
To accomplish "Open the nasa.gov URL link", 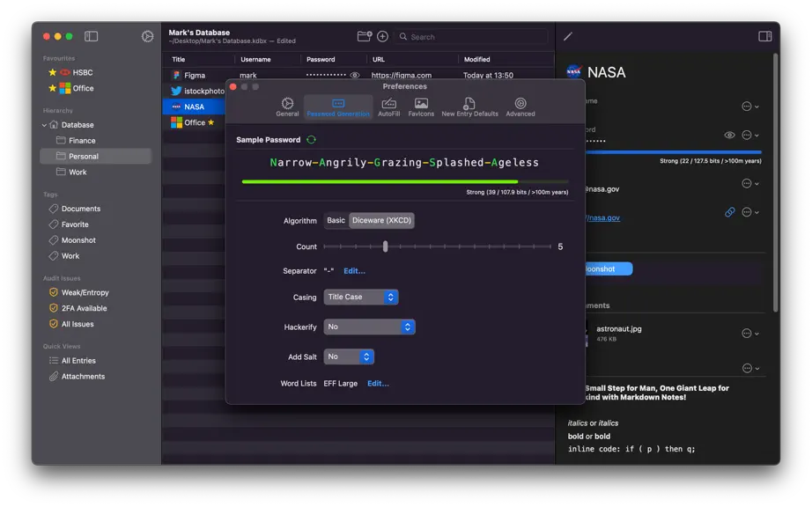I will click(603, 217).
